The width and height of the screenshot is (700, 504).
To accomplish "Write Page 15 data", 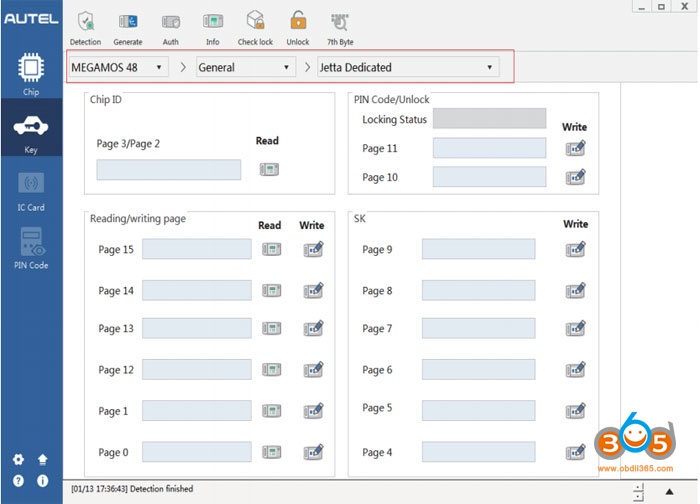I will coord(313,249).
